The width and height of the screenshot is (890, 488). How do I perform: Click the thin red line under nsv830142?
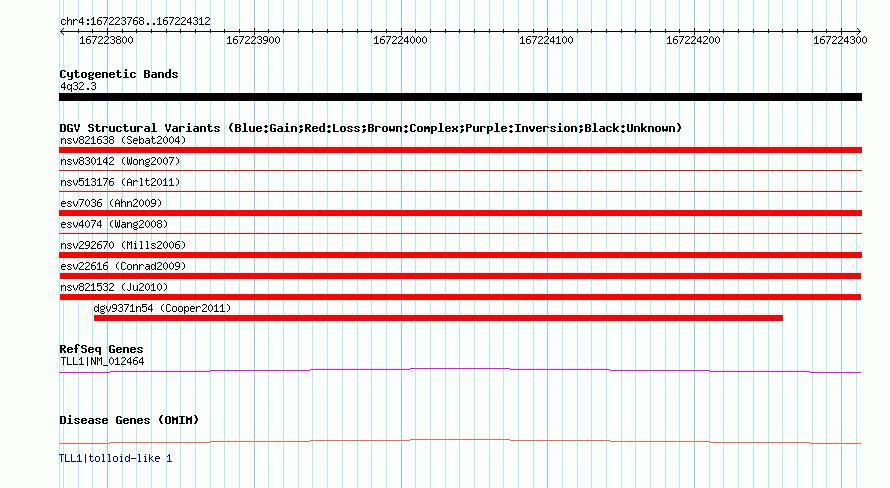point(460,170)
